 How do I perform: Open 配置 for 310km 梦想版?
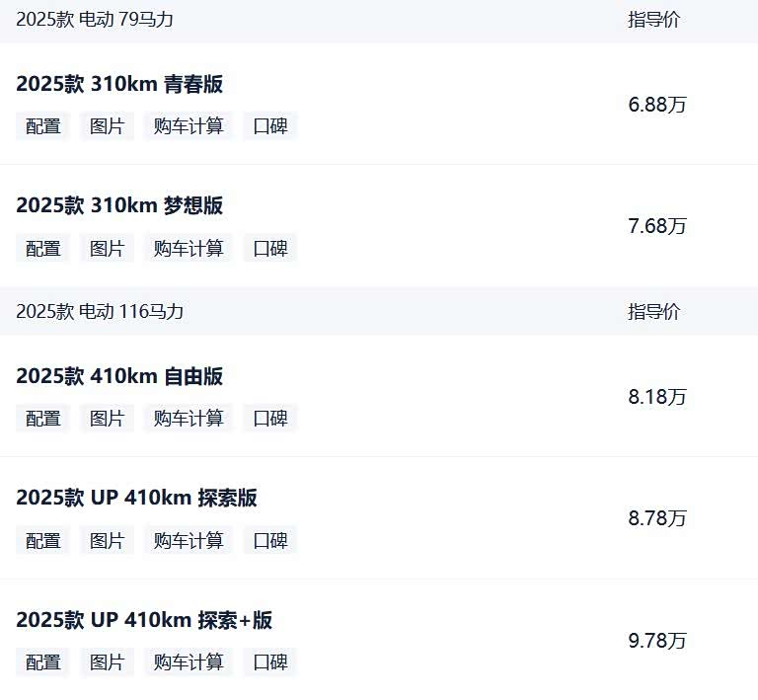point(43,249)
